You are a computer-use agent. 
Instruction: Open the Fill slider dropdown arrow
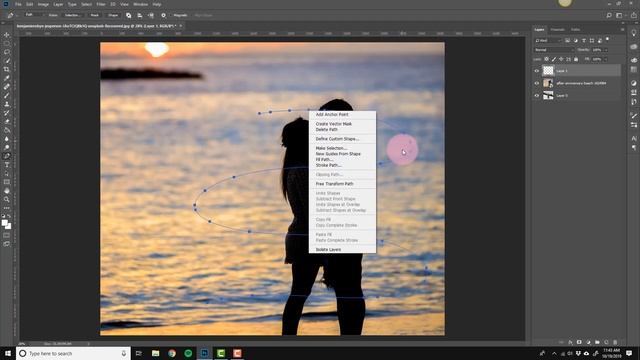point(606,59)
